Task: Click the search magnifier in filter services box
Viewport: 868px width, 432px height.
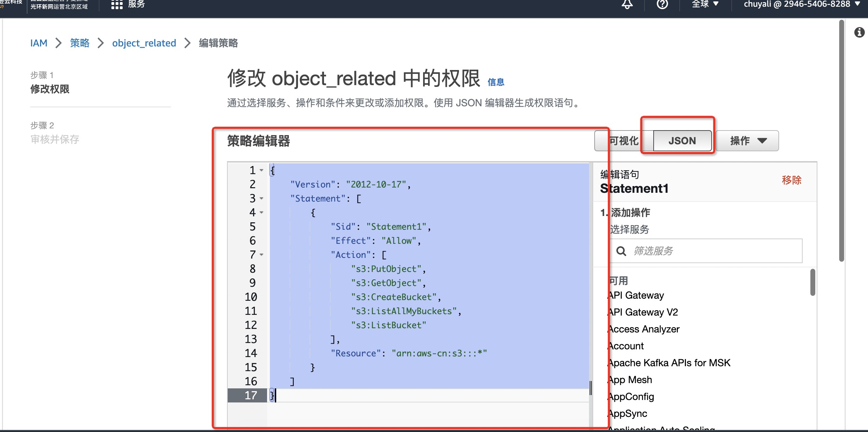Action: point(621,251)
